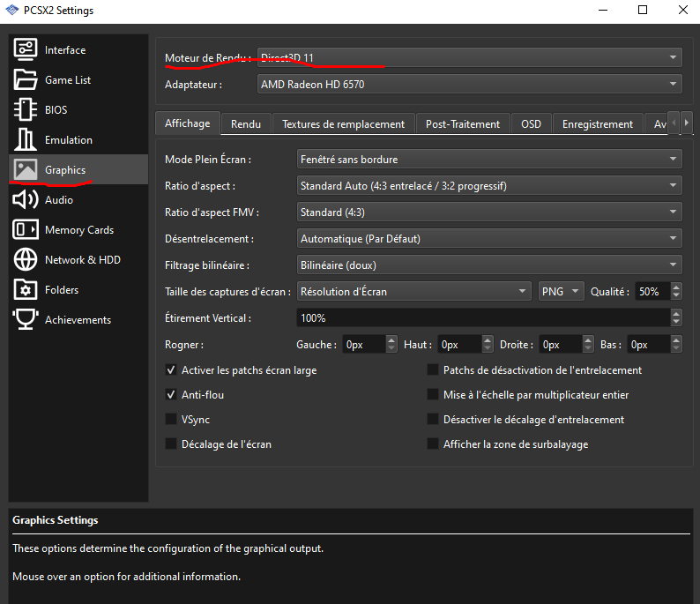Open the OSD tab

(x=531, y=124)
